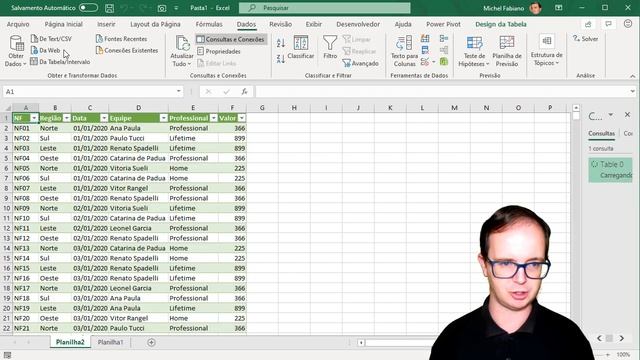Open the Exibir tab
The image size is (640, 360).
tap(313, 24)
